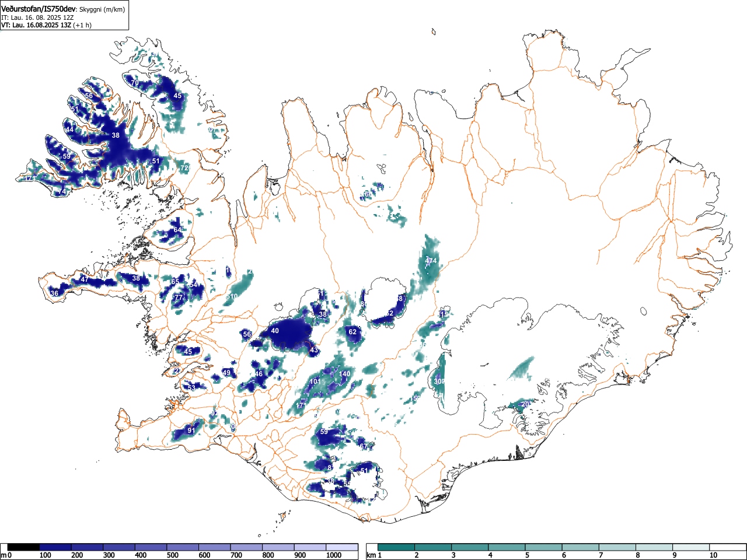
Task: Click the 'km' unit label on the legend
Action: point(371,555)
